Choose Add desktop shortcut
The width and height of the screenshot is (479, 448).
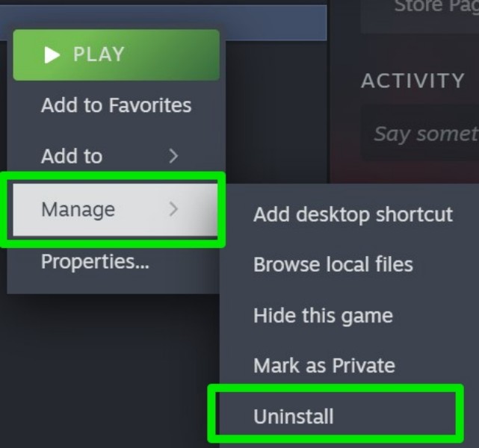pyautogui.click(x=353, y=215)
